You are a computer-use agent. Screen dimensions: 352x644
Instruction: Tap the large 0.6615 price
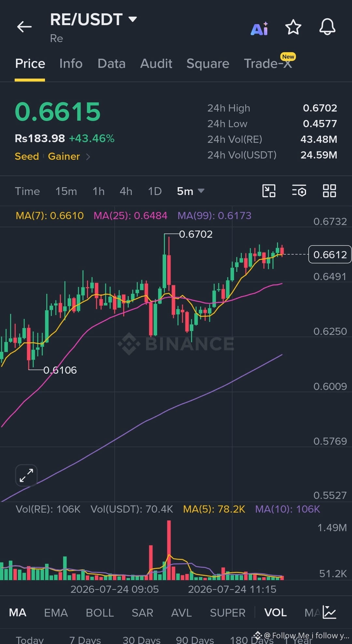[58, 112]
